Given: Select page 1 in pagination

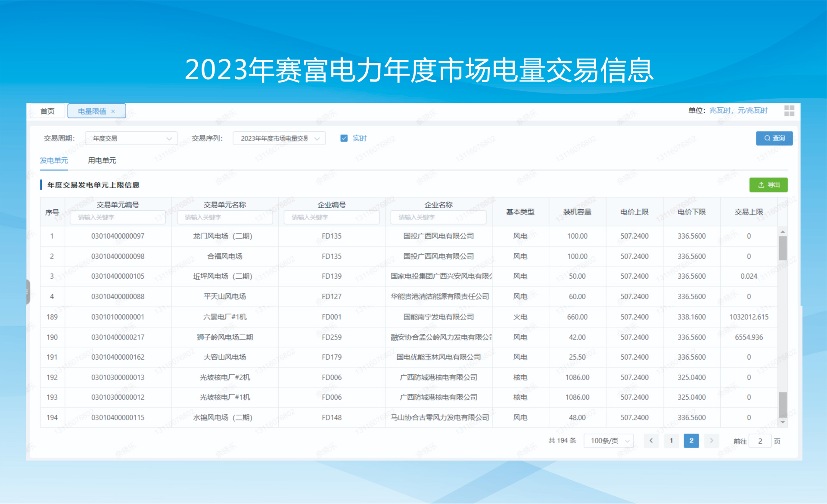Looking at the screenshot, I should [671, 441].
